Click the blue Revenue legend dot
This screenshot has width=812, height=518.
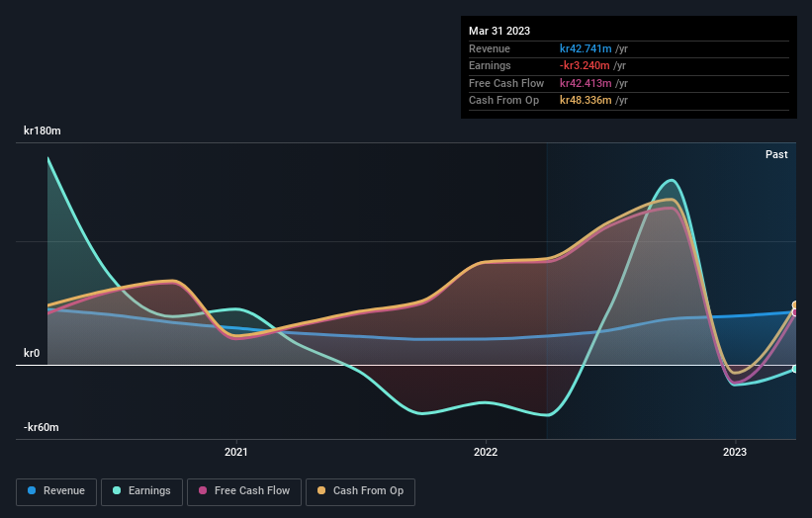point(32,490)
